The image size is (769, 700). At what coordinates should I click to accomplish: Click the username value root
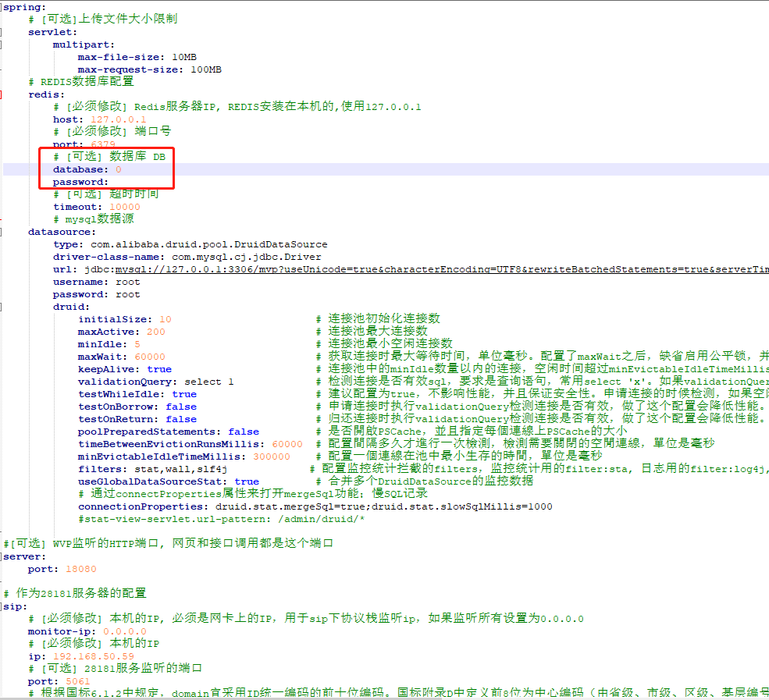[x=126, y=281]
